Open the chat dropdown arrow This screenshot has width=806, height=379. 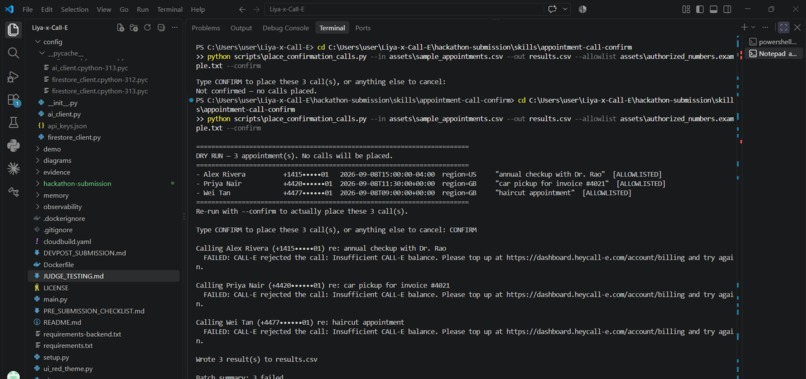[565, 9]
